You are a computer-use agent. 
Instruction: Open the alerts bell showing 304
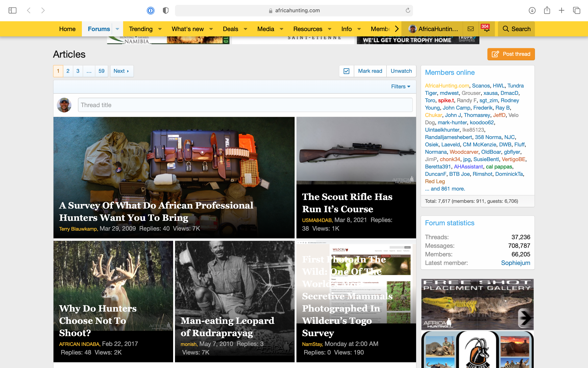coord(487,29)
